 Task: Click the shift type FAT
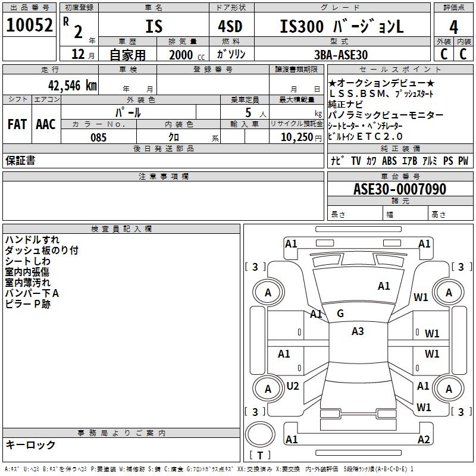17,124
